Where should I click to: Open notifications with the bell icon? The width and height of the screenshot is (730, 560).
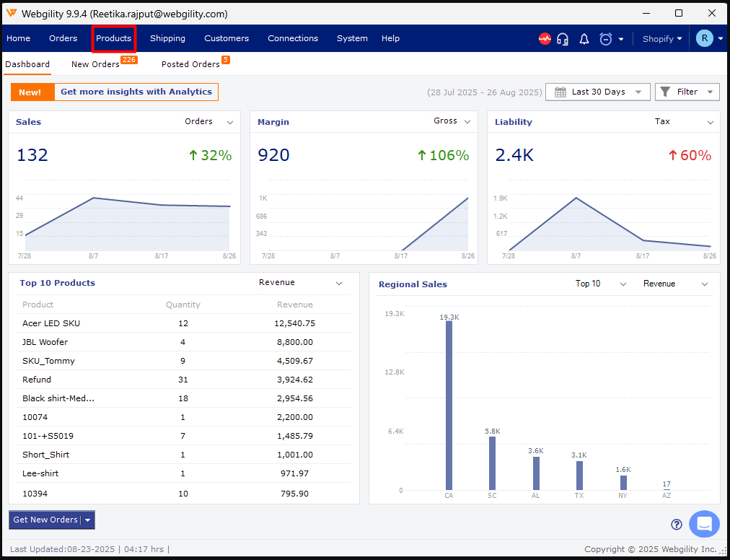pyautogui.click(x=584, y=39)
